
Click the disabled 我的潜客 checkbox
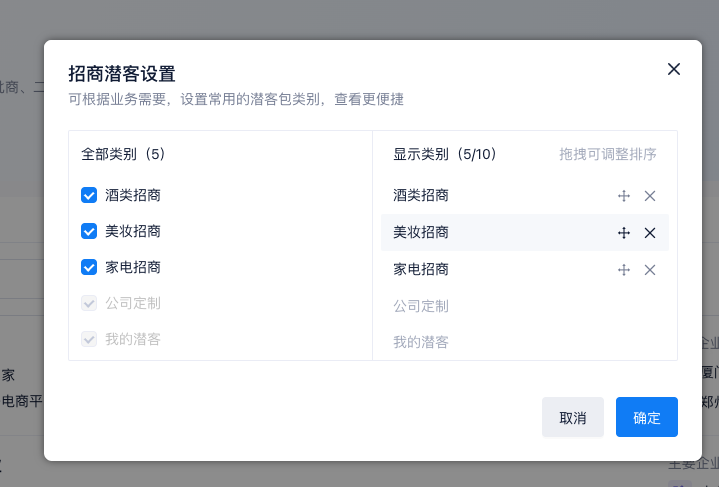coord(89,339)
